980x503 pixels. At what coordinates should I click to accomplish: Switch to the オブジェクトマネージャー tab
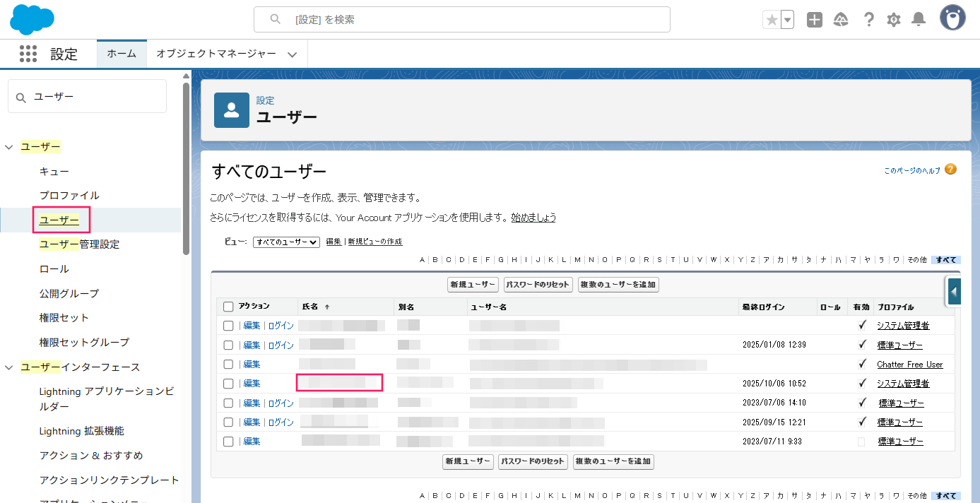(216, 54)
